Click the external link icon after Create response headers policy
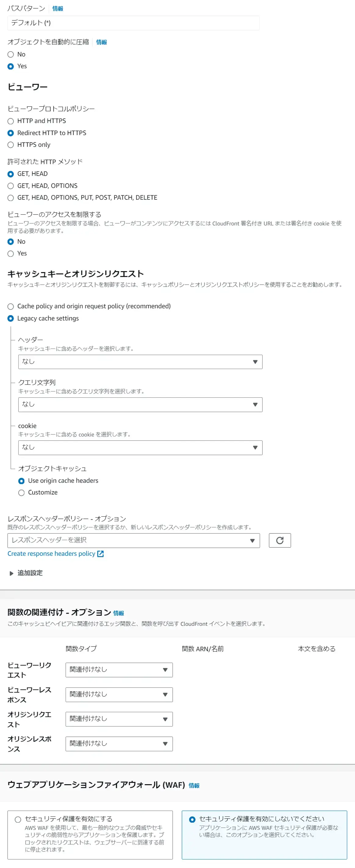355x868 pixels. (100, 554)
